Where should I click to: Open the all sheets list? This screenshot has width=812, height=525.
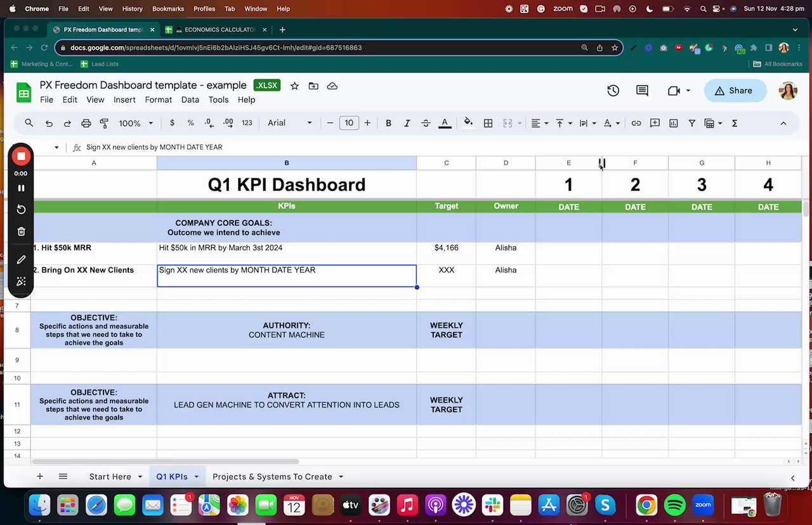(x=63, y=477)
